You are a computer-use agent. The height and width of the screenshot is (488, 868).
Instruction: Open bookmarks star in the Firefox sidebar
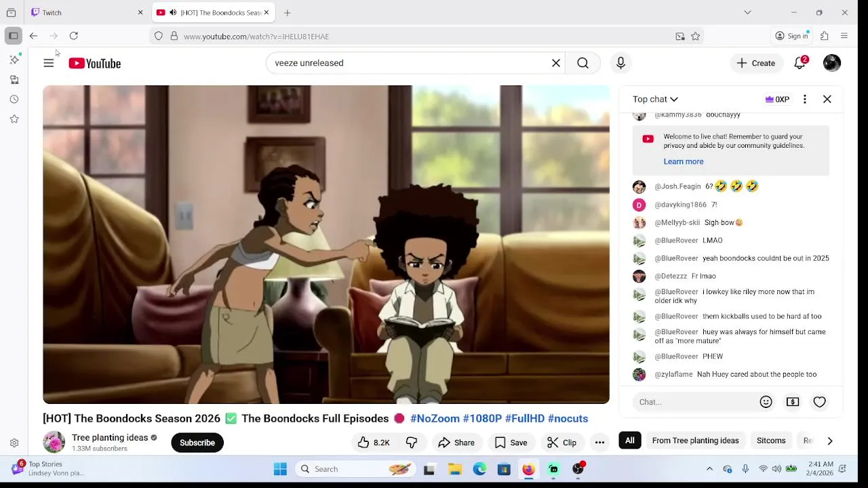tap(14, 119)
